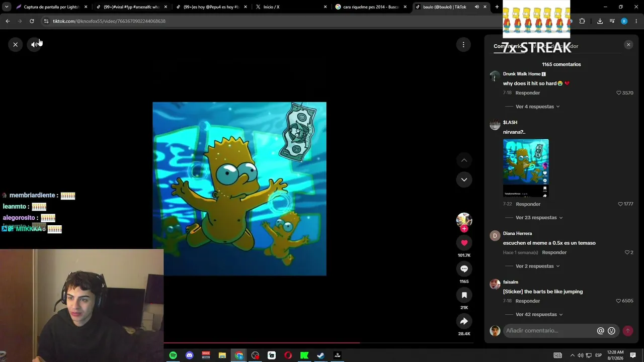This screenshot has height=362, width=644.
Task: Toggle the bookmark save on the video
Action: (x=464, y=295)
